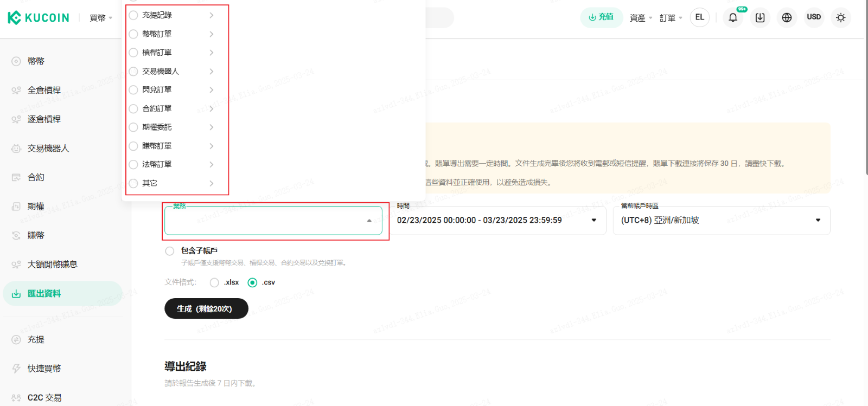
Task: Click the 期權 sidebar icon
Action: [x=16, y=206]
